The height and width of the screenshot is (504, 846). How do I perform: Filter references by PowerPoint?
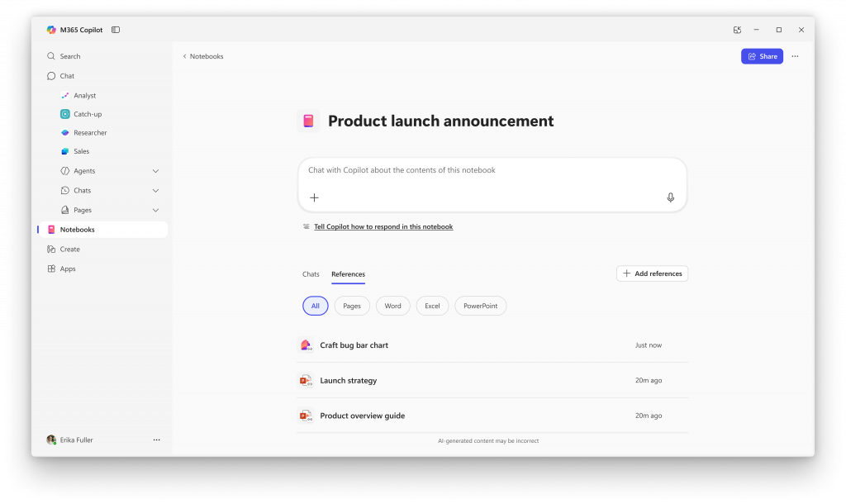point(480,306)
